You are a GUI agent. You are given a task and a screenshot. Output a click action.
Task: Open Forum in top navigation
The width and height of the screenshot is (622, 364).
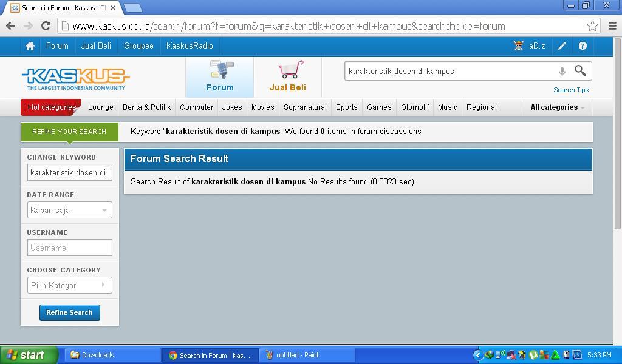tap(57, 46)
